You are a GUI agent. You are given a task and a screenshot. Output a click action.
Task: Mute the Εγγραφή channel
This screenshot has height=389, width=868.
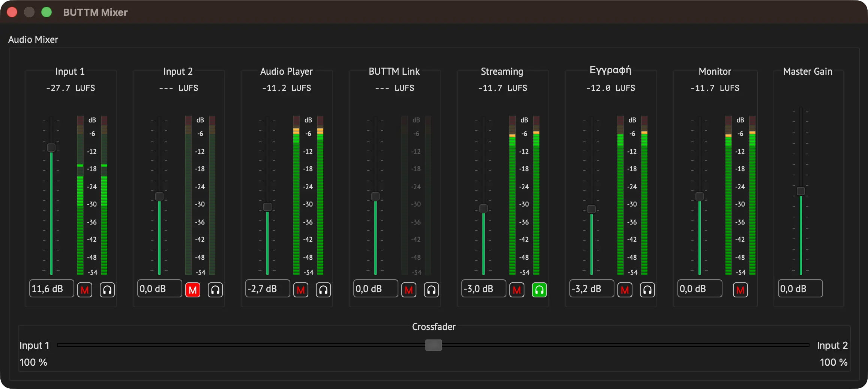tap(625, 290)
